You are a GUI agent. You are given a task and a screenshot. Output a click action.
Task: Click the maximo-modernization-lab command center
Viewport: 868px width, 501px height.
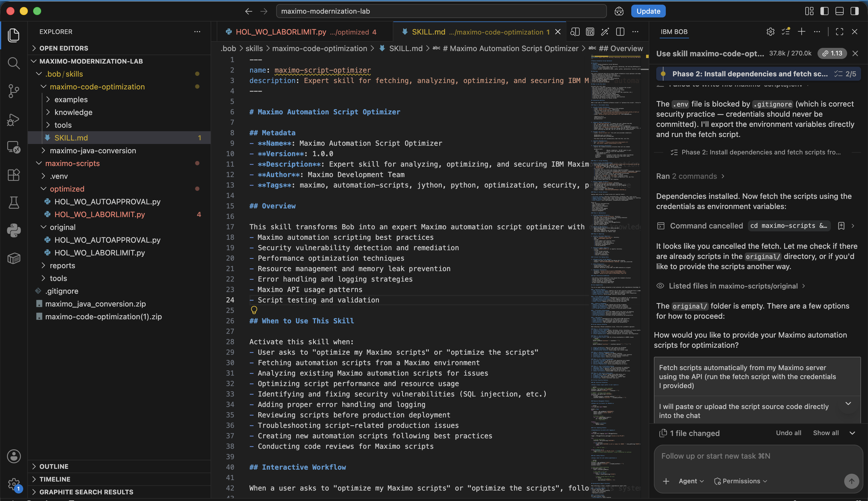click(x=441, y=11)
